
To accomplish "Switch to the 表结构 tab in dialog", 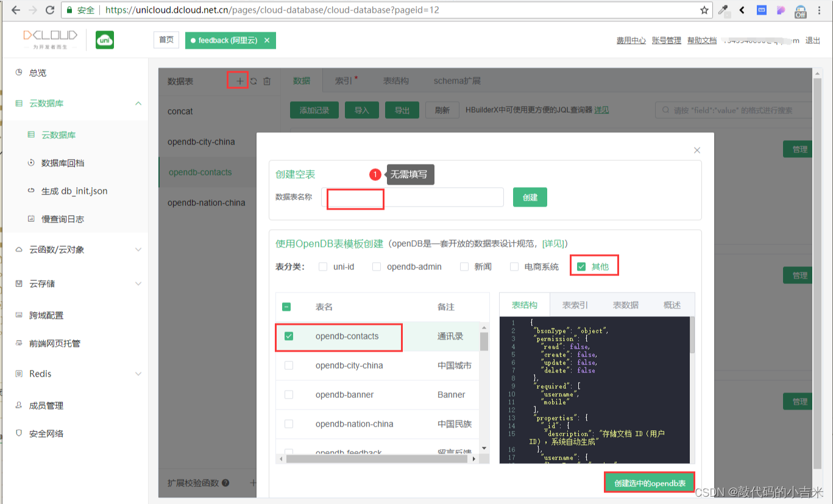I will point(524,305).
